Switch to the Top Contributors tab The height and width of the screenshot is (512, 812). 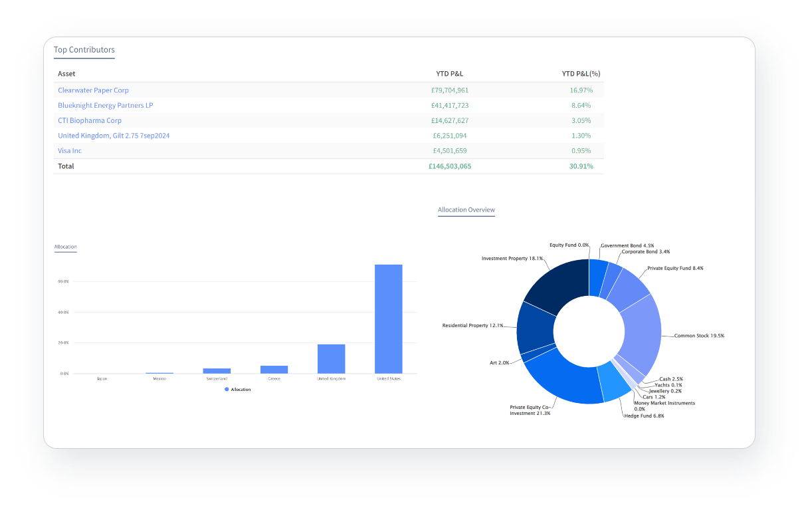[x=84, y=49]
